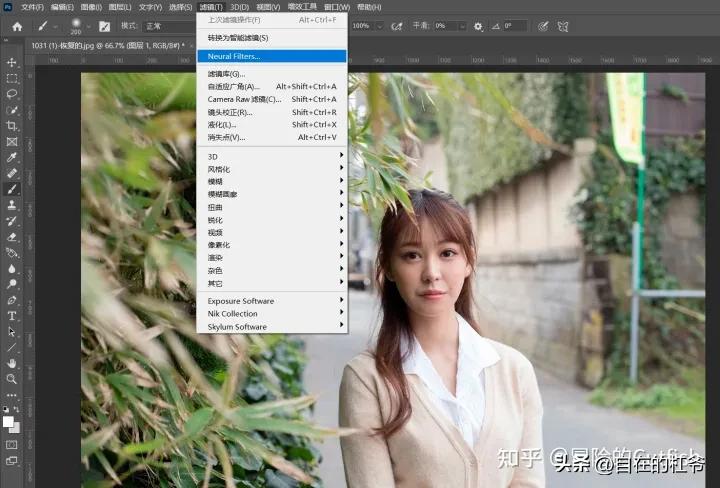The height and width of the screenshot is (488, 720).
Task: Select the History Brush tool
Action: coord(12,221)
